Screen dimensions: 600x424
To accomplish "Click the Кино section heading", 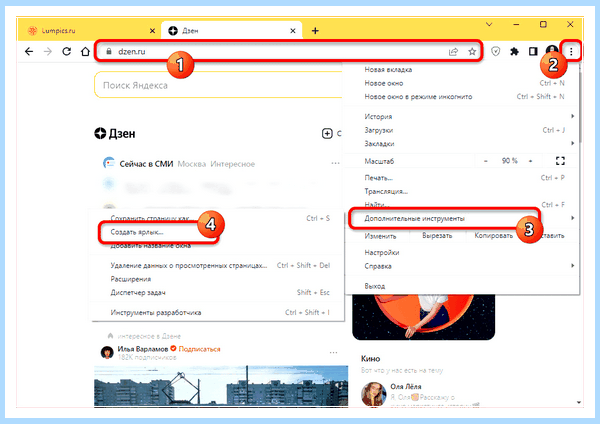I will [370, 359].
